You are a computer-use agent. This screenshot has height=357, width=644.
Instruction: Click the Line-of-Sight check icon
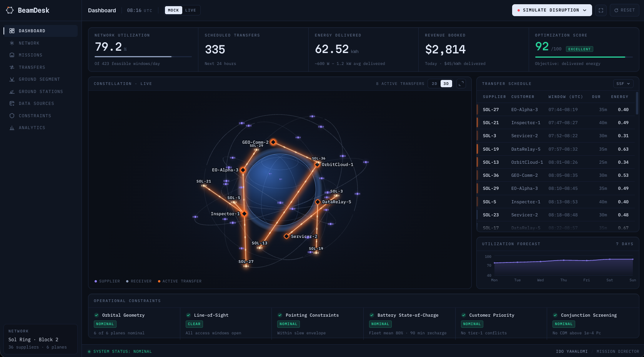[x=188, y=315]
